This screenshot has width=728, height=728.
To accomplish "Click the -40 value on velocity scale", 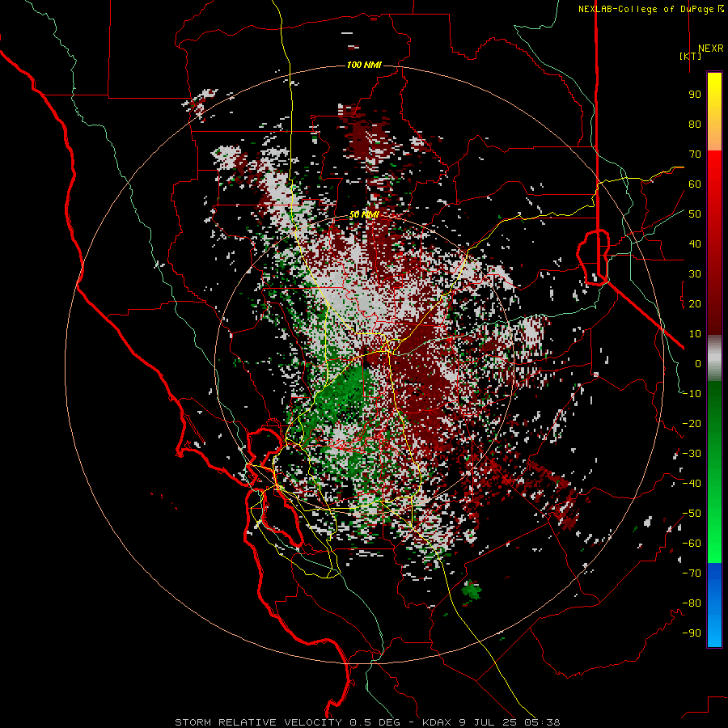I will pos(692,484).
